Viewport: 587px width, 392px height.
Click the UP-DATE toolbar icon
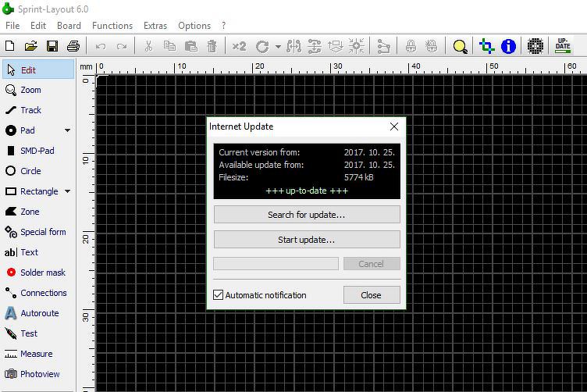click(x=563, y=45)
